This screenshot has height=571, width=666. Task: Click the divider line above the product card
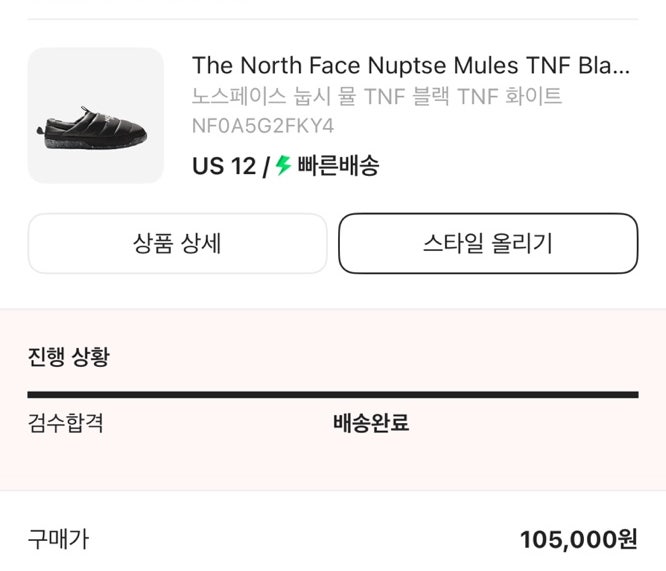(332, 19)
